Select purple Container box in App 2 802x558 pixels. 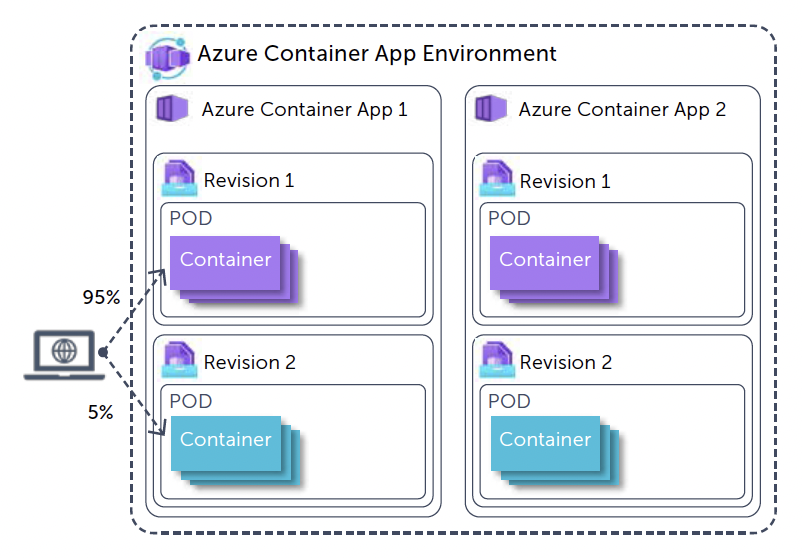coord(544,263)
